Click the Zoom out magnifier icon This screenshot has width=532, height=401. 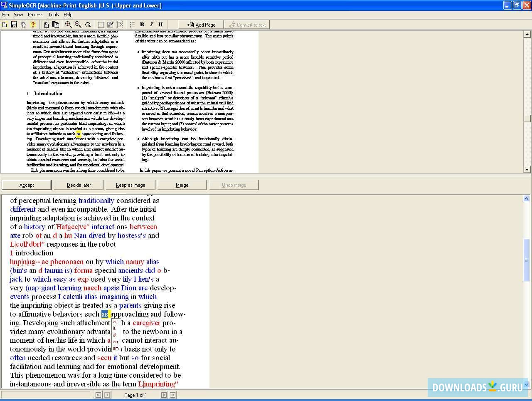click(78, 25)
